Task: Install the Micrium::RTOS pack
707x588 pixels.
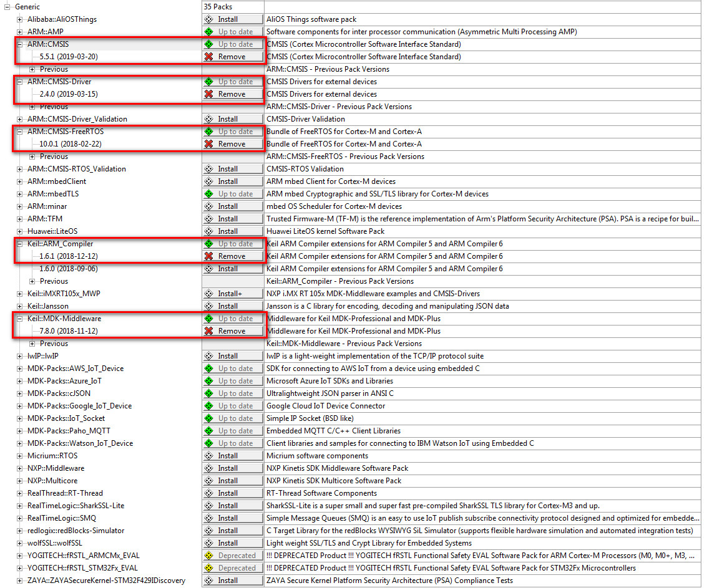Action: point(233,456)
